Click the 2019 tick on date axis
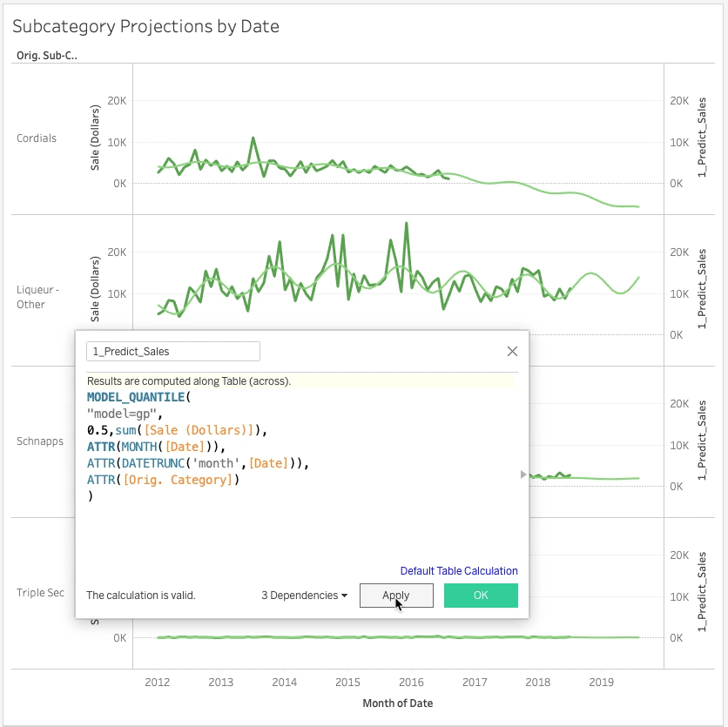This screenshot has height=727, width=728. (601, 683)
